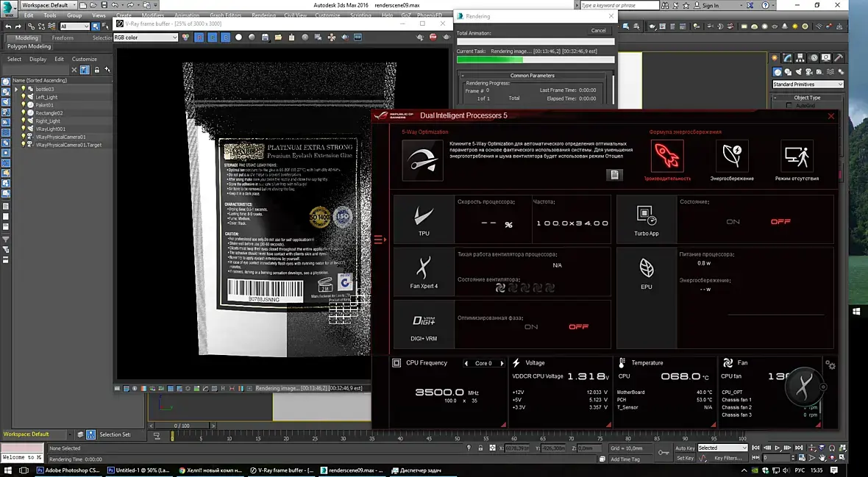Click the Key Filters button
The height and width of the screenshot is (477, 868).
pos(728,458)
